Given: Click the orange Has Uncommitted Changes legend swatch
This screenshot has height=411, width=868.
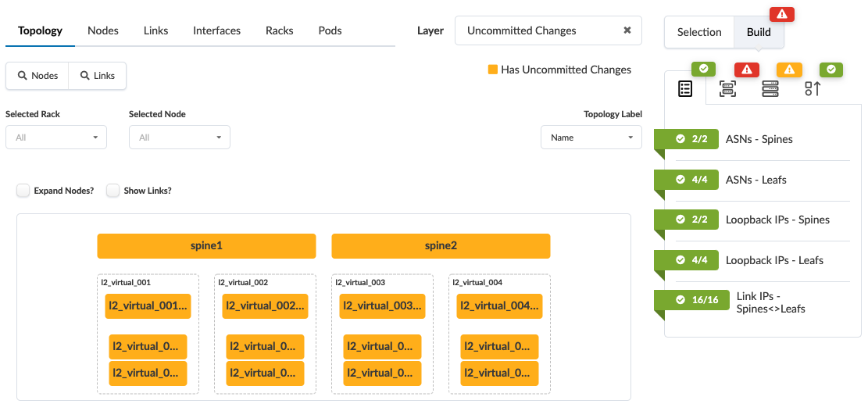Looking at the screenshot, I should pyautogui.click(x=493, y=70).
